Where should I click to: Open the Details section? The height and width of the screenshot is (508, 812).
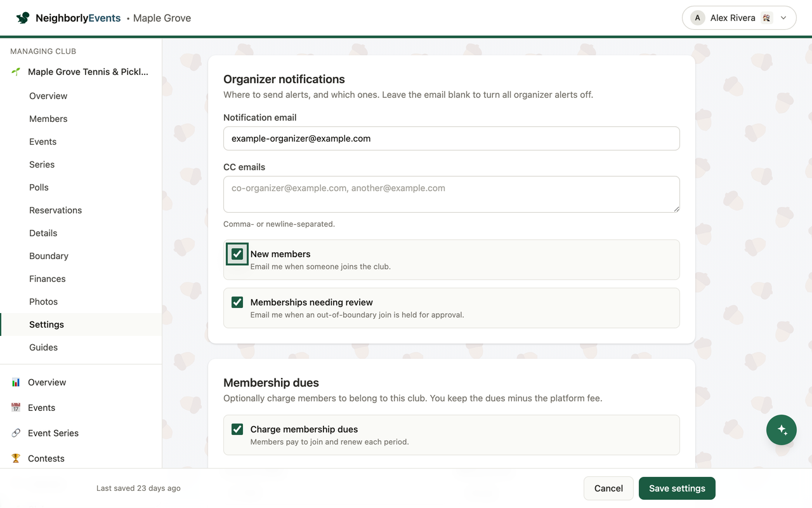pyautogui.click(x=43, y=233)
